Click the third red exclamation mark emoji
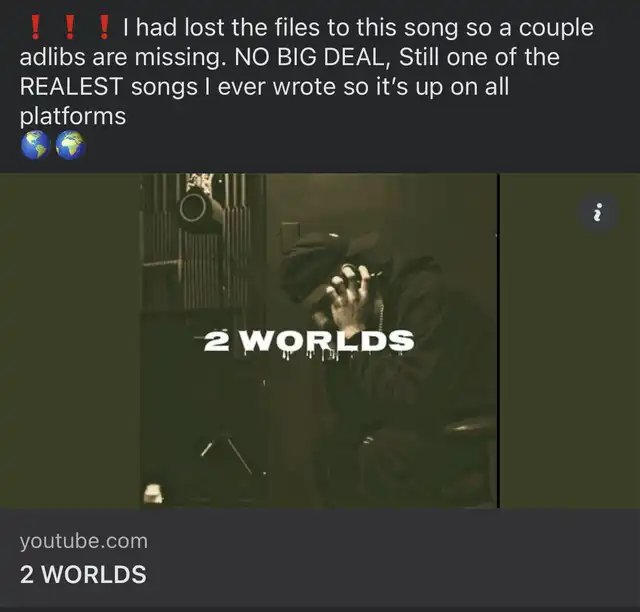 point(104,27)
